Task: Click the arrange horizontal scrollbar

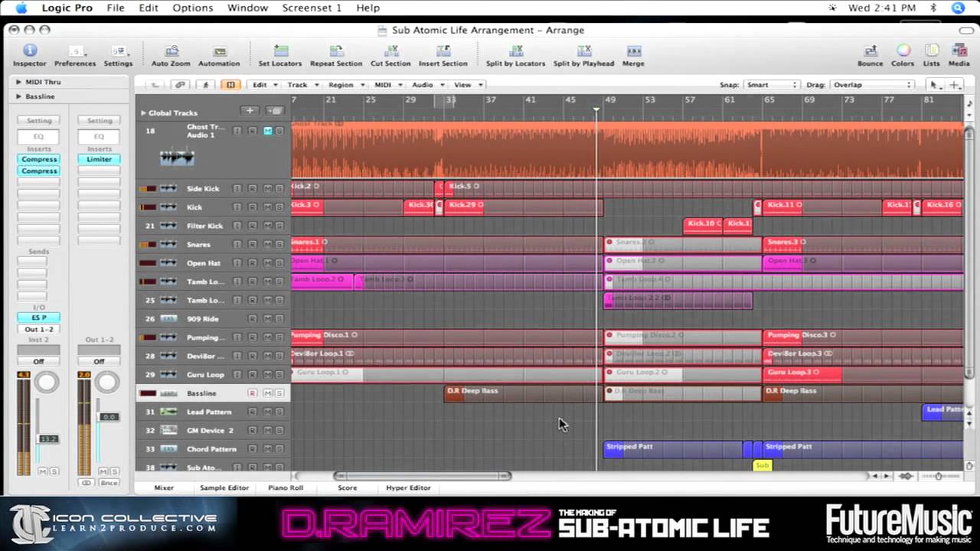Action: [423, 476]
